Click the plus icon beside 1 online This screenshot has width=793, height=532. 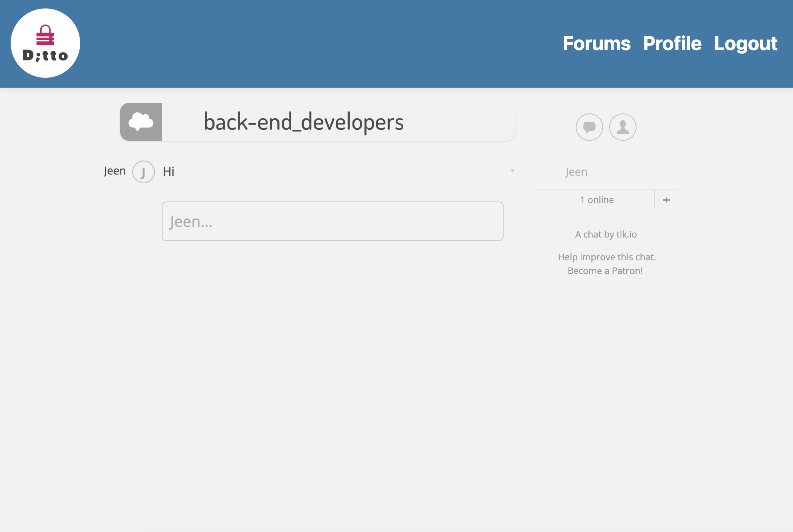point(666,200)
